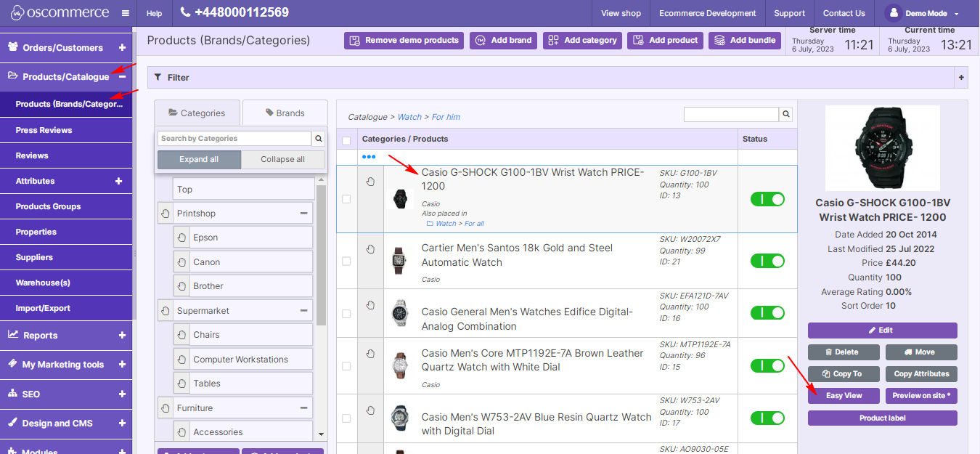Click Collapse all categories button
This screenshot has width=980, height=454.
point(283,160)
